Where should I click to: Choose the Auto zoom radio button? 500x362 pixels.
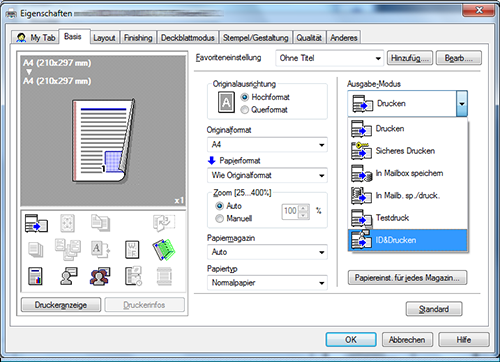coord(219,206)
